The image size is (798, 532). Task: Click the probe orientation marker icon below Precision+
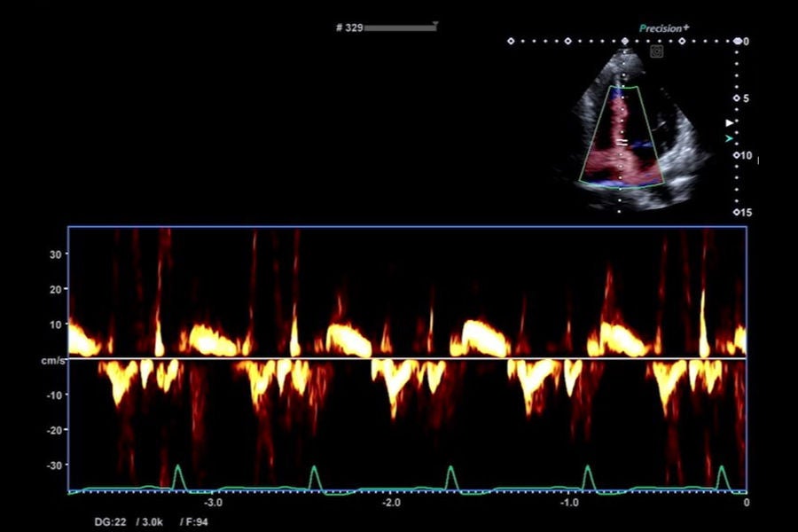[x=656, y=51]
